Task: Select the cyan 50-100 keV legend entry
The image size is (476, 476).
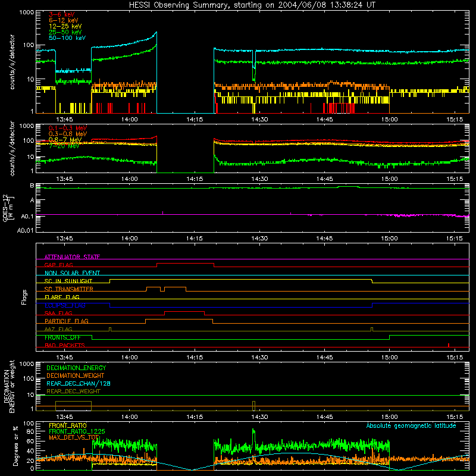Action: tap(67, 38)
